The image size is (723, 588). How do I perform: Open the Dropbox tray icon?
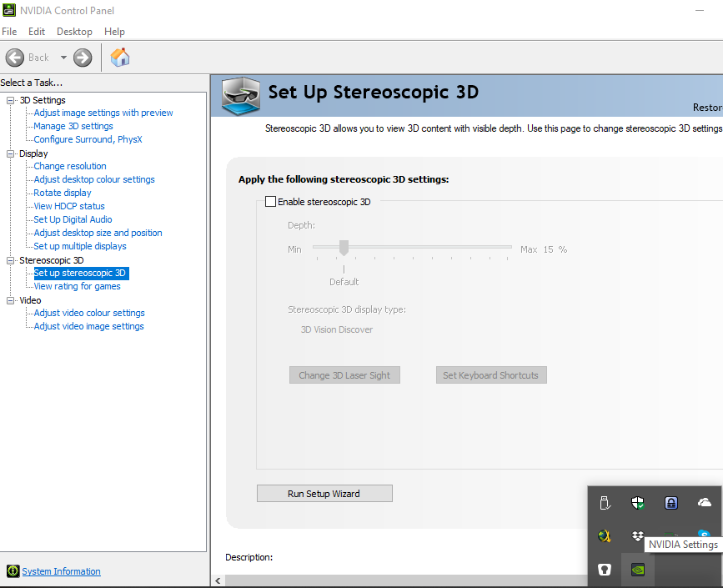click(x=638, y=536)
